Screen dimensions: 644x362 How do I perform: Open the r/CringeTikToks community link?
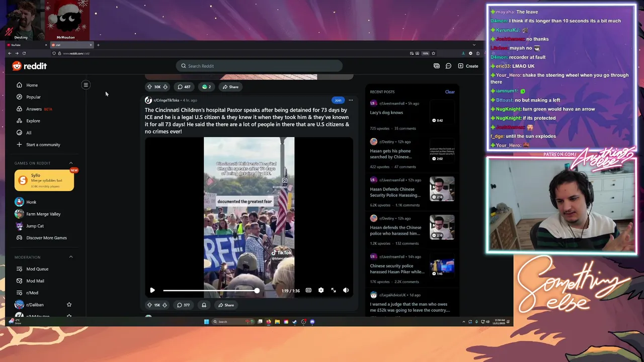click(x=166, y=101)
